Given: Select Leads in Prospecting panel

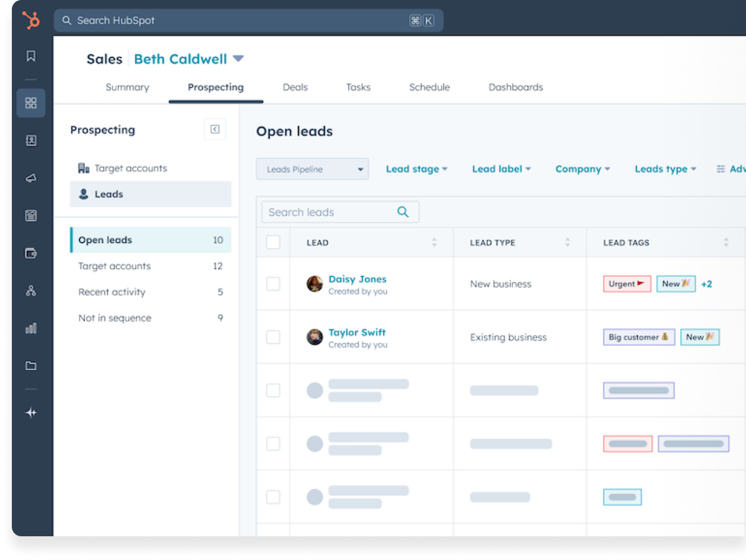Looking at the screenshot, I should coord(151,194).
